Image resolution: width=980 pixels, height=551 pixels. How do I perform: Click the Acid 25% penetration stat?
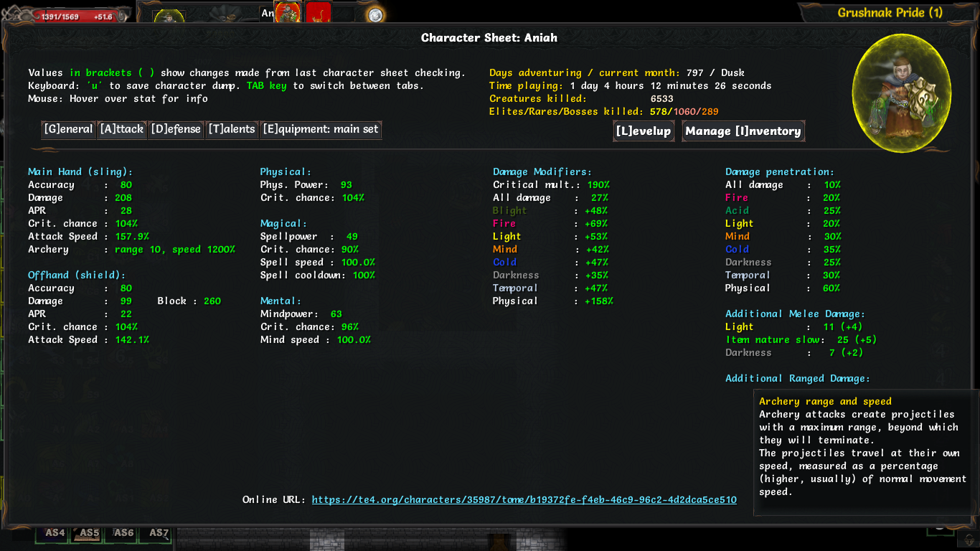tap(783, 210)
